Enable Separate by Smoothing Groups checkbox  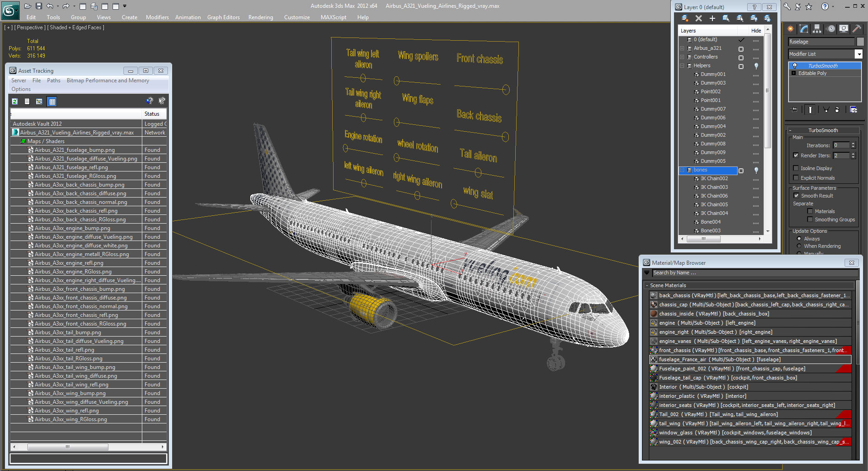coord(810,219)
